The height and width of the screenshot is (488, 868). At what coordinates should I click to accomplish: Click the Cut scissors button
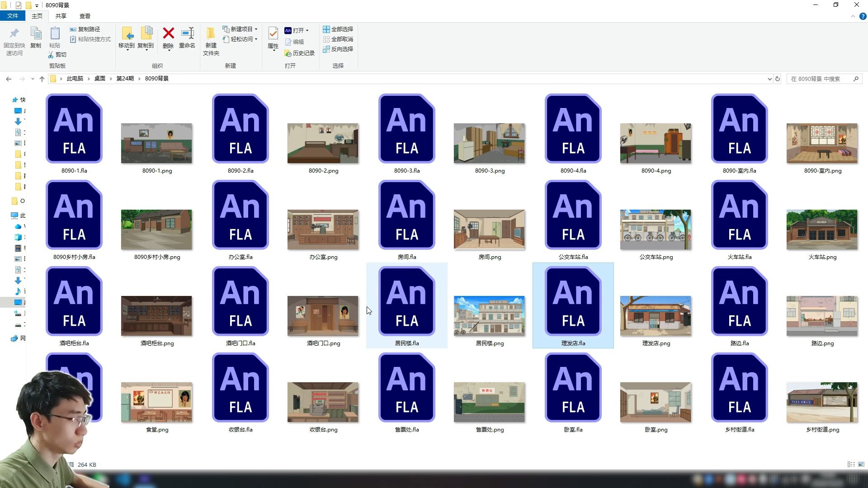coord(57,55)
